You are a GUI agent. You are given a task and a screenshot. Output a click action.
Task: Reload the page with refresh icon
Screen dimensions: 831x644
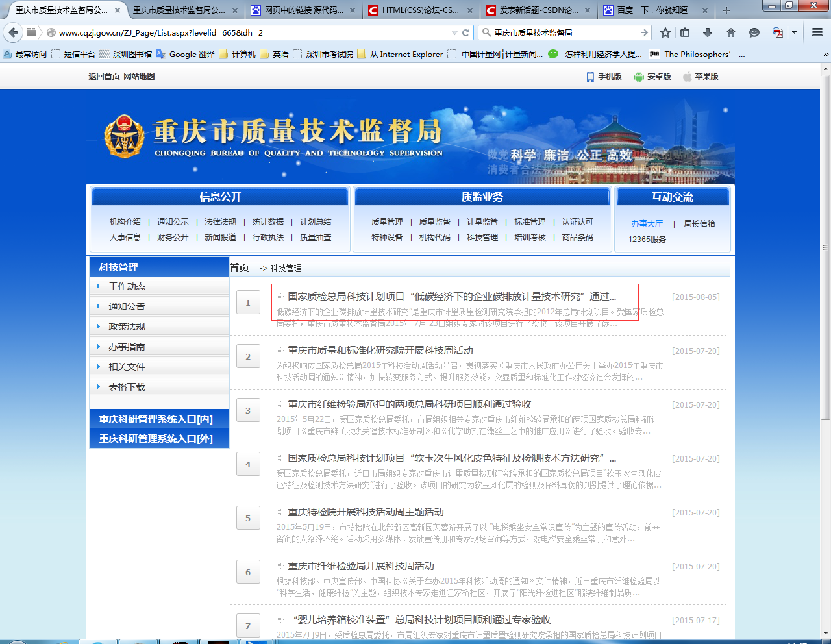(465, 32)
